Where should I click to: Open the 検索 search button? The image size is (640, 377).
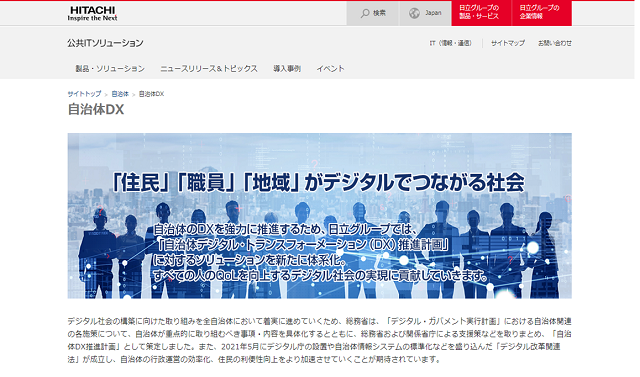click(373, 13)
